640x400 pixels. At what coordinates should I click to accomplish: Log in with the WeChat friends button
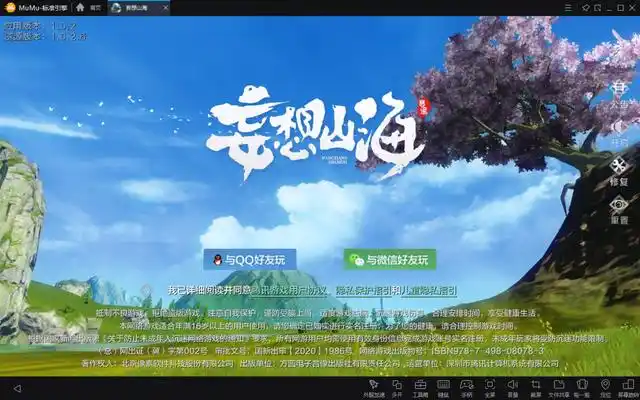pyautogui.click(x=390, y=260)
